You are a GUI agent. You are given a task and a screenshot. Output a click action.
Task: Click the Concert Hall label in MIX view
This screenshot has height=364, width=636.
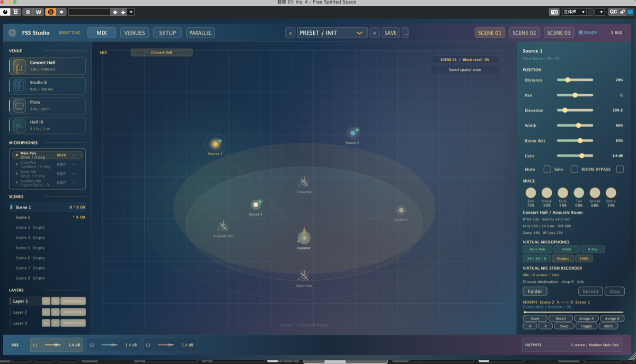162,52
